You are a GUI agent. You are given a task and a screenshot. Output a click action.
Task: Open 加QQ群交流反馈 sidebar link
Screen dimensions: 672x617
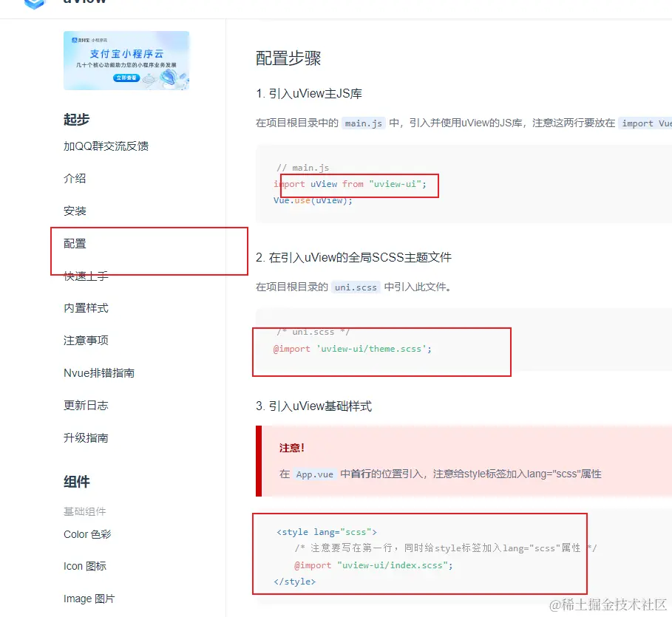[x=106, y=146]
